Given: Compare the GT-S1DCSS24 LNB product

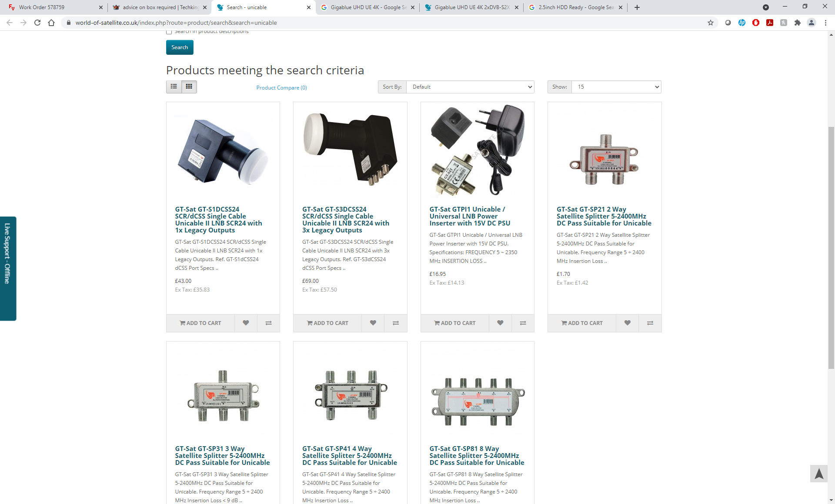Looking at the screenshot, I should (x=269, y=323).
